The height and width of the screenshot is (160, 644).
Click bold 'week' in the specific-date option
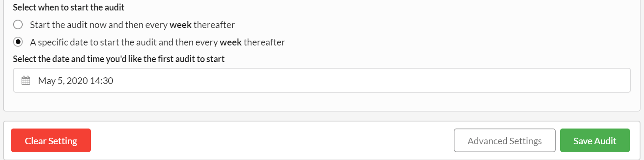[230, 43]
